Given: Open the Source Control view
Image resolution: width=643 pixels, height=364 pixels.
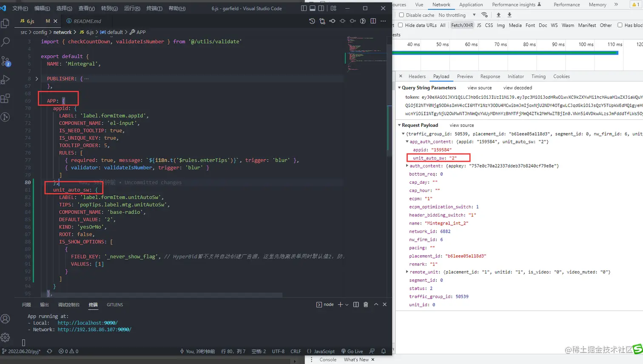Looking at the screenshot, I should pyautogui.click(x=6, y=61).
